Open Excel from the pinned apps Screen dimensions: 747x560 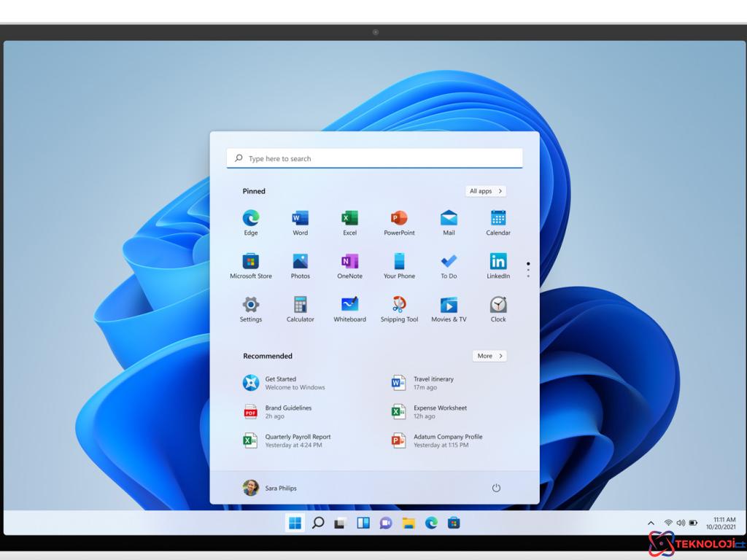349,217
